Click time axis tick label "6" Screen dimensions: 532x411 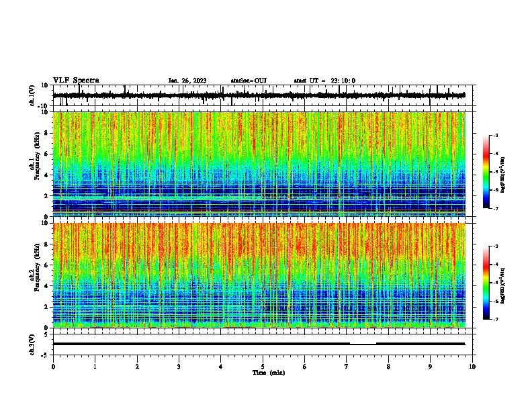click(305, 367)
